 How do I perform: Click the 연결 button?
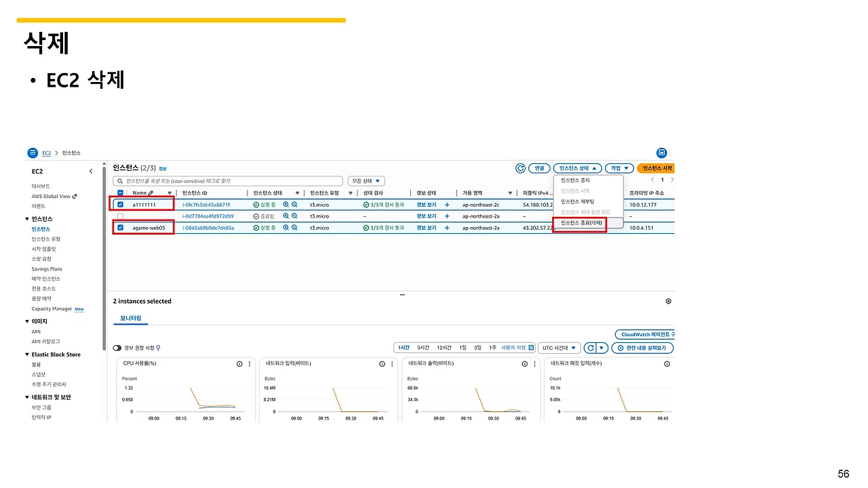(539, 168)
